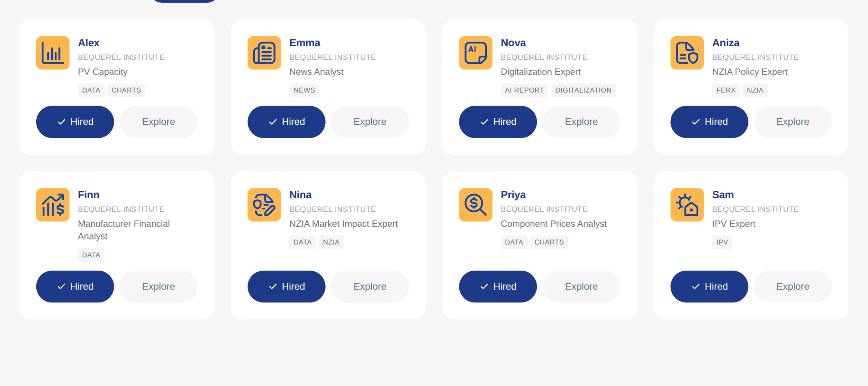Screen dimensions: 868x386
Task: Click Sam's sun and house avatar icon
Action: pyautogui.click(x=687, y=205)
